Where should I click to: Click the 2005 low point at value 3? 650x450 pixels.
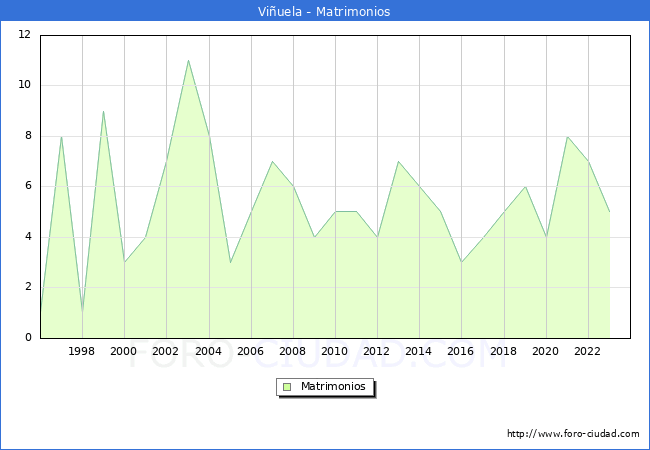click(x=230, y=262)
